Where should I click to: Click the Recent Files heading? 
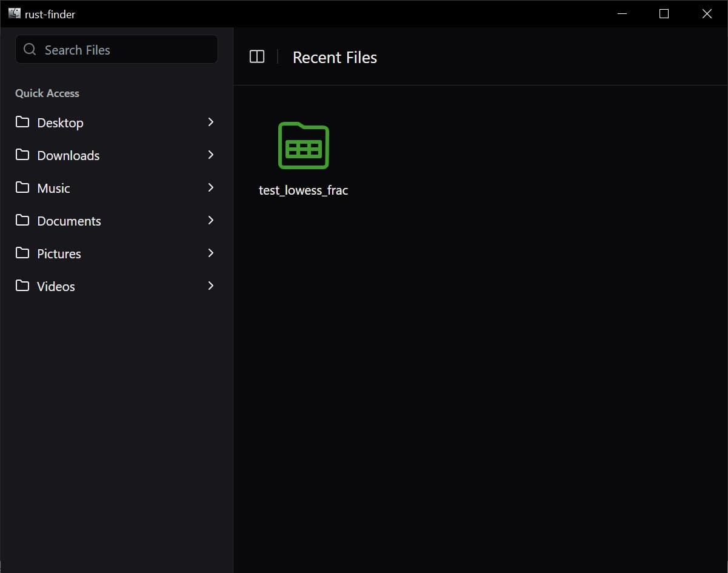point(335,58)
